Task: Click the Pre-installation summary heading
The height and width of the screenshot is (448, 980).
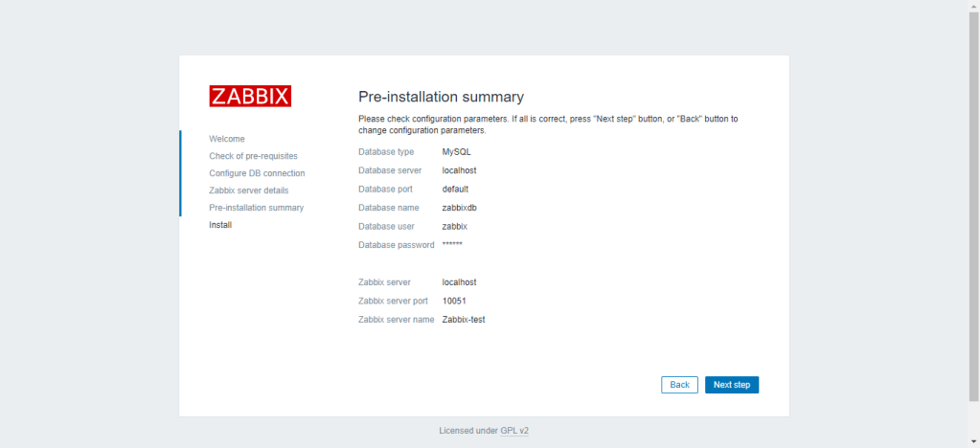Action: click(441, 97)
